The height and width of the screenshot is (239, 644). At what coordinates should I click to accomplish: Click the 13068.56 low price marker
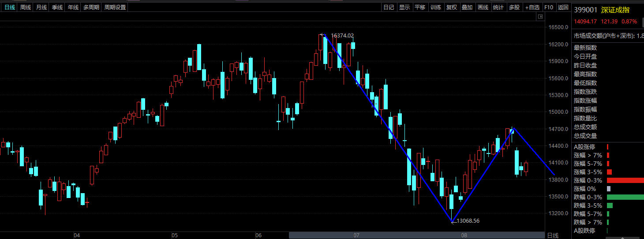(x=468, y=221)
